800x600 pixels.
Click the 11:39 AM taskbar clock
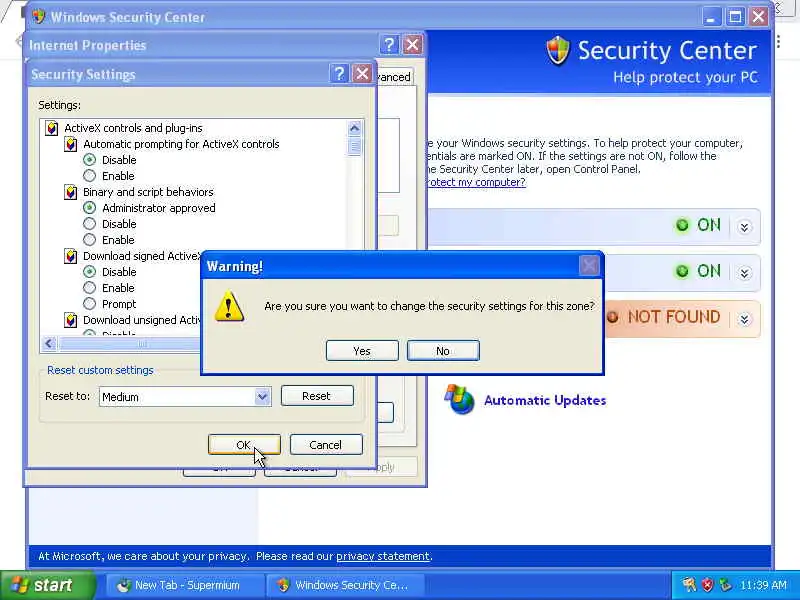[x=763, y=585]
